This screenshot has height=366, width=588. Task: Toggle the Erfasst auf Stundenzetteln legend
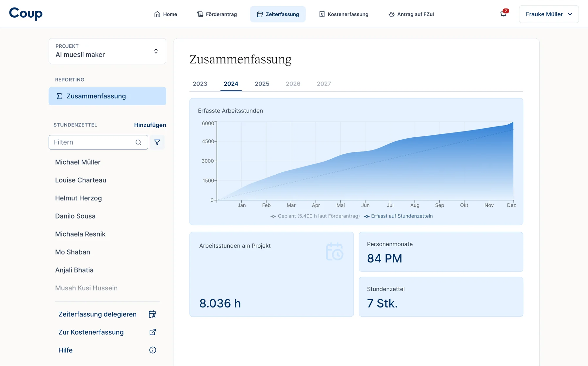(x=398, y=216)
